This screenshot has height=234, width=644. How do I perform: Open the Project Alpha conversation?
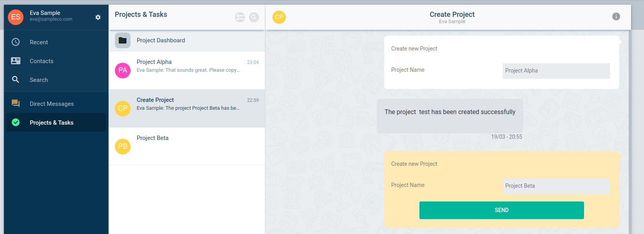(187, 70)
